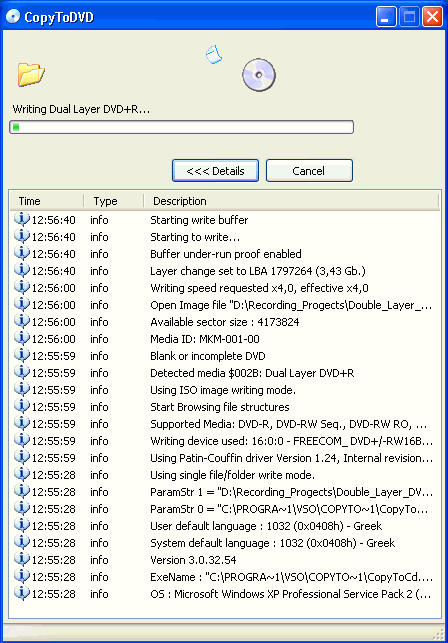Viewport: 448px width, 643px height.
Task: Select 'Starting to write...' log text
Action: pos(195,237)
